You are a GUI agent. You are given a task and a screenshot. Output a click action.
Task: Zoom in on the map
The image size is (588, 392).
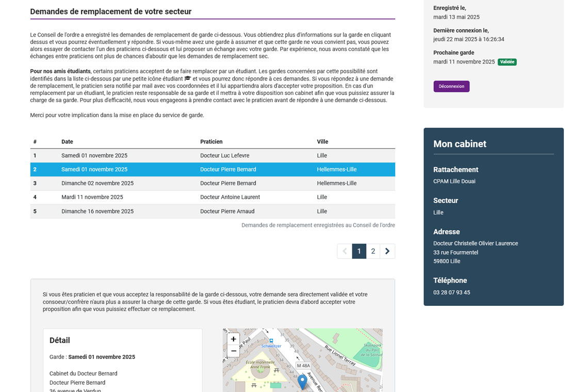(x=233, y=339)
